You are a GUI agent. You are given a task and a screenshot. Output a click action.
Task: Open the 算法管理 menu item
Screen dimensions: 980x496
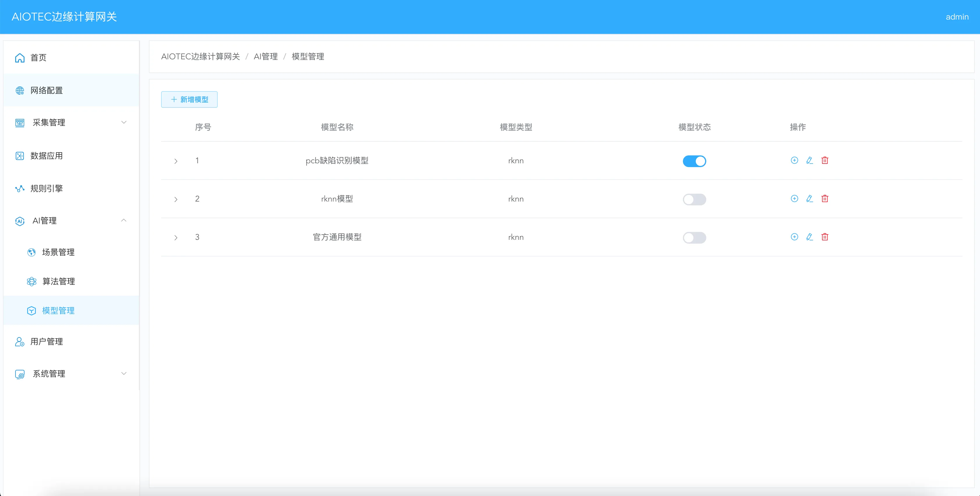(58, 281)
